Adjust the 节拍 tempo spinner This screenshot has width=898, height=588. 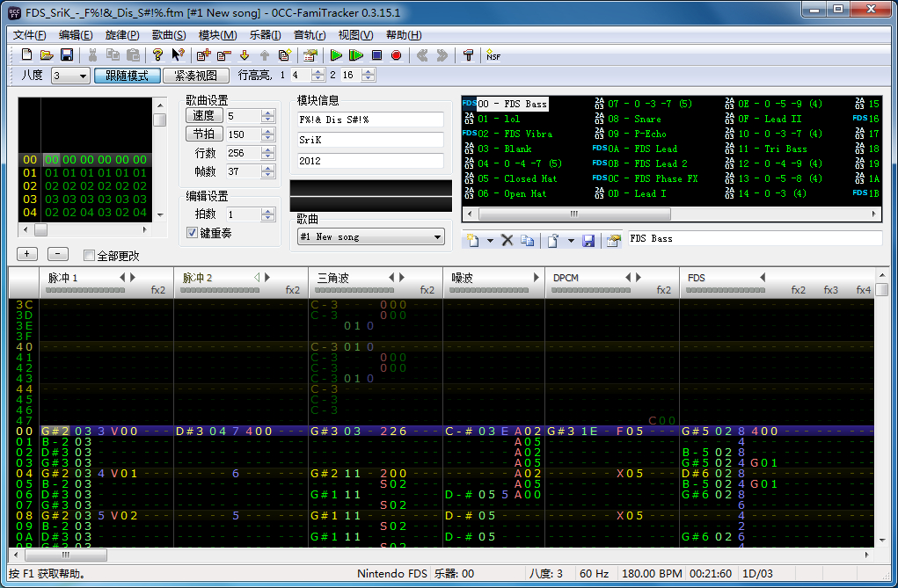click(267, 134)
